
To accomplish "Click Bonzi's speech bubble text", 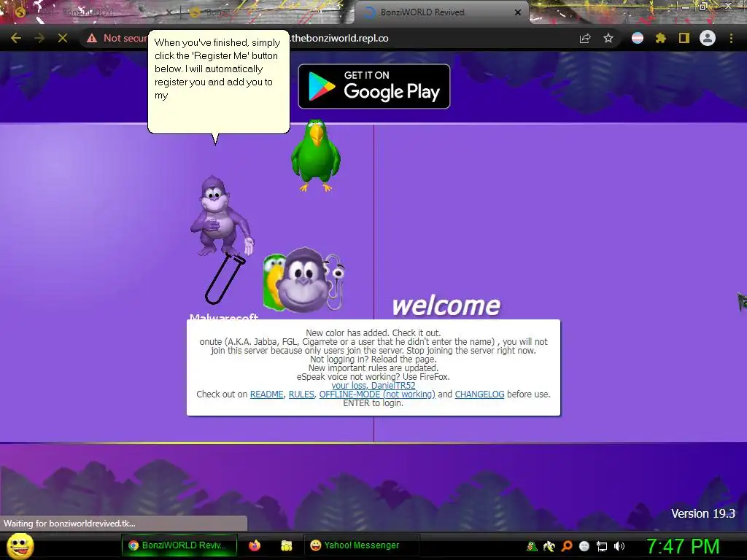I will coord(217,69).
